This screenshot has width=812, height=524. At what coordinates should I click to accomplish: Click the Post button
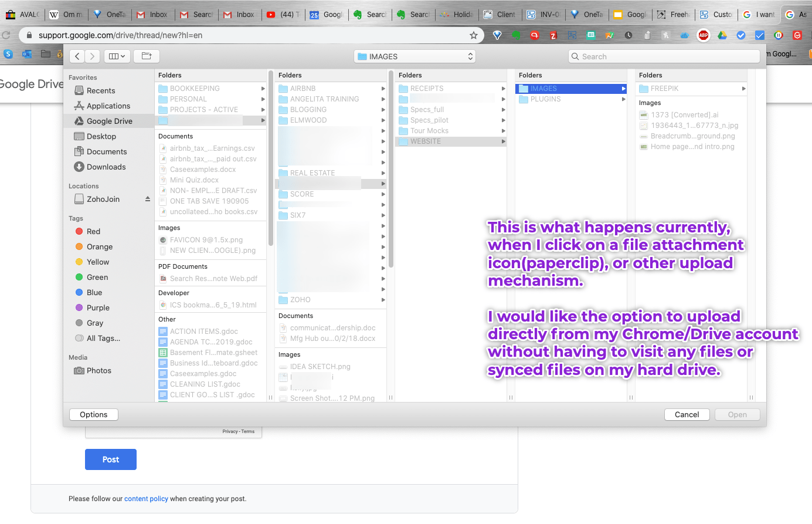click(x=110, y=459)
